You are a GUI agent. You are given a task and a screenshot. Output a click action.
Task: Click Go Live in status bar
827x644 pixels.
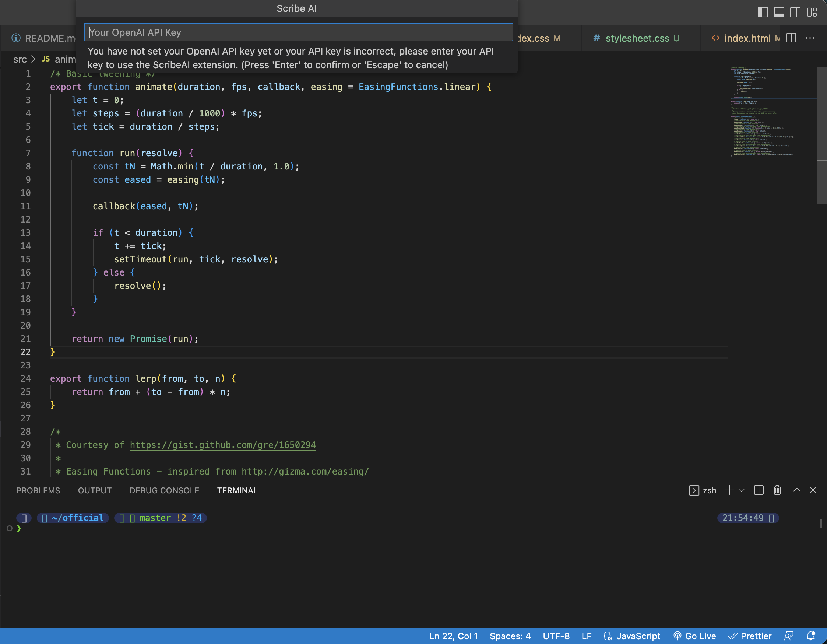(694, 636)
